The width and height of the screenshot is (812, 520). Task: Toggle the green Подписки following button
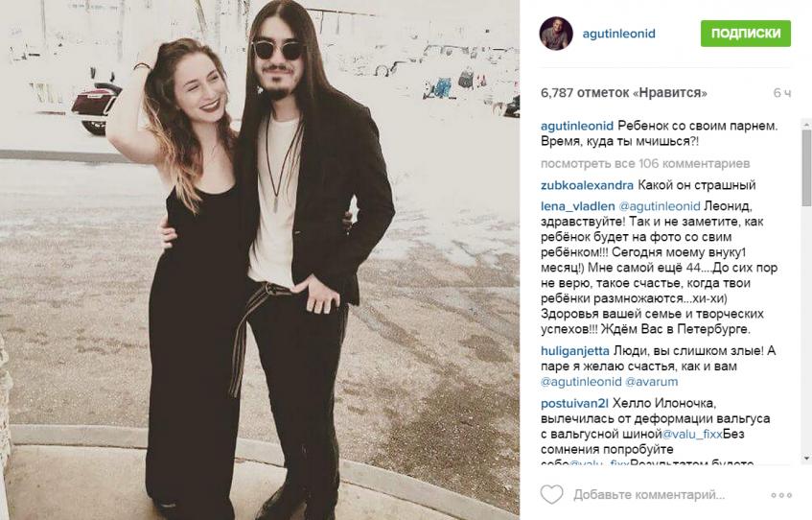coord(746,34)
